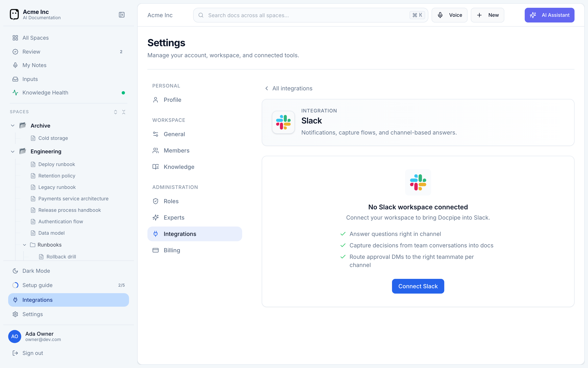The width and height of the screenshot is (588, 368).
Task: Open Engineering folder icon
Action: coord(23,151)
